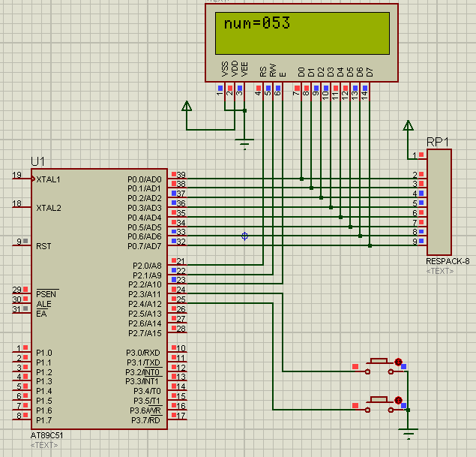Image resolution: width=476 pixels, height=457 pixels.
Task: Toggle the lower push button's red latch dot
Action: coord(398,400)
